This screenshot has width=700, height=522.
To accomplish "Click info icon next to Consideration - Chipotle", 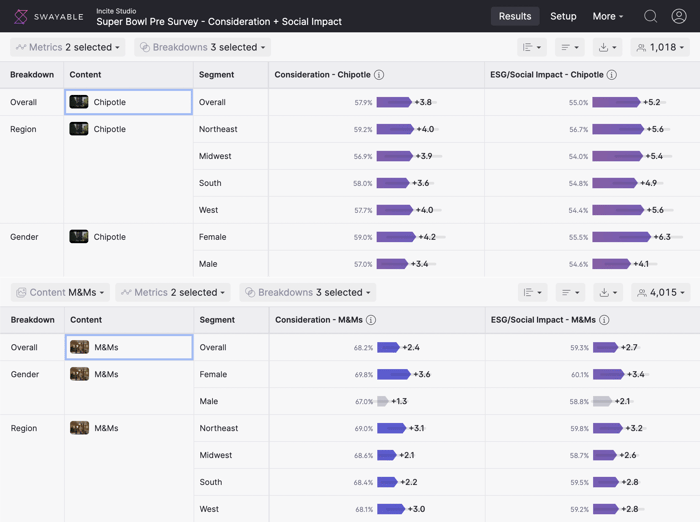I will pyautogui.click(x=379, y=75).
